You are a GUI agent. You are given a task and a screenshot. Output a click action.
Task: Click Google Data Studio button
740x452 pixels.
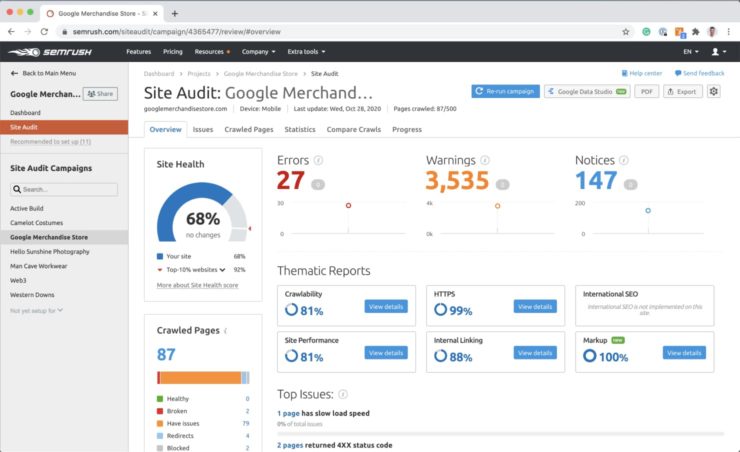click(x=587, y=91)
